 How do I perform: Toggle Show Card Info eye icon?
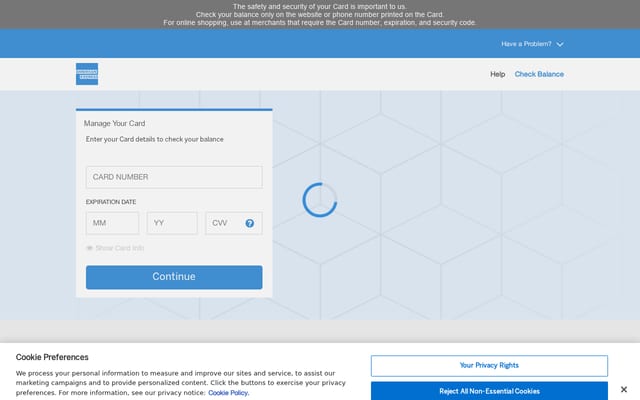pos(89,248)
